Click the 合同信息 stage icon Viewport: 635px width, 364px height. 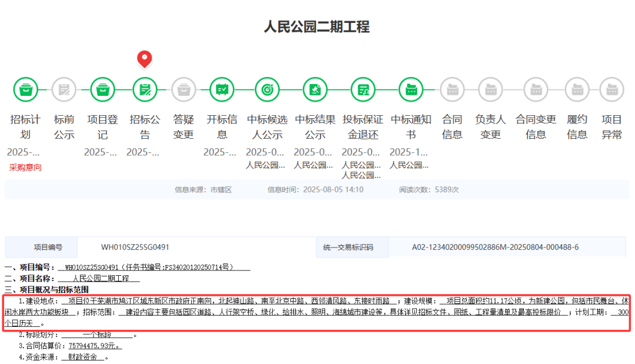(x=452, y=89)
